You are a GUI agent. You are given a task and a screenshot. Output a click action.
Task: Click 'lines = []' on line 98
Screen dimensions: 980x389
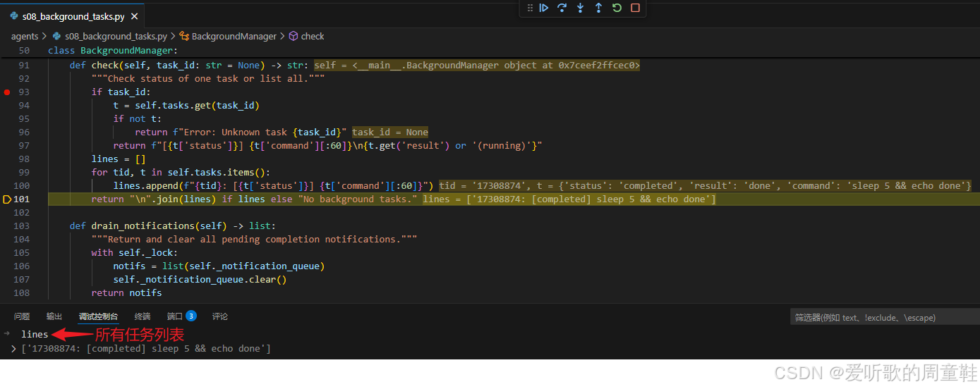tap(119, 159)
